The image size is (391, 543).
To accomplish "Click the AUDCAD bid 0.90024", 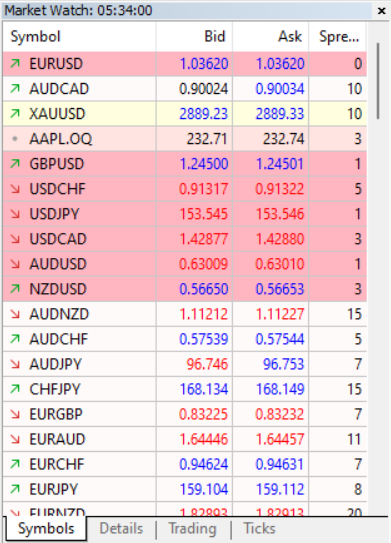I will (204, 89).
